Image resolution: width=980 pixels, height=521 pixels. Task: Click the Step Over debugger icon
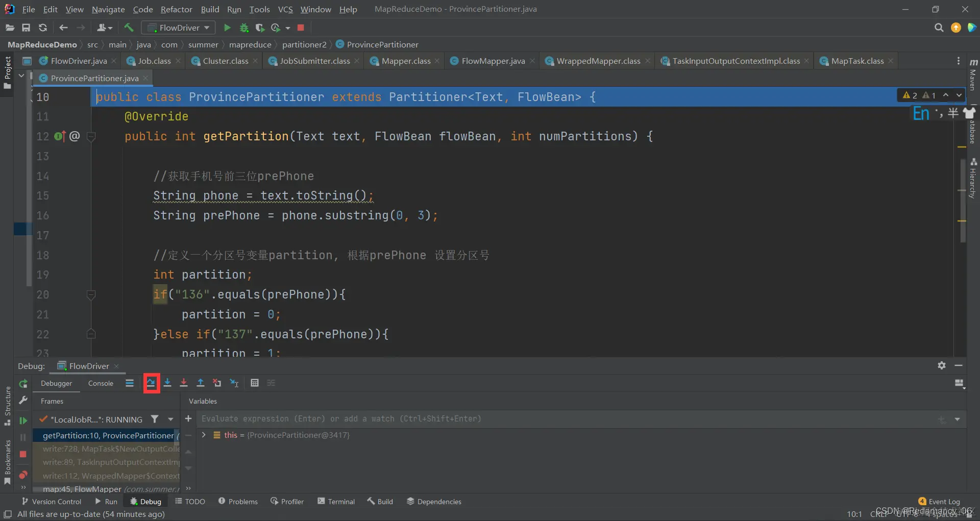tap(151, 383)
